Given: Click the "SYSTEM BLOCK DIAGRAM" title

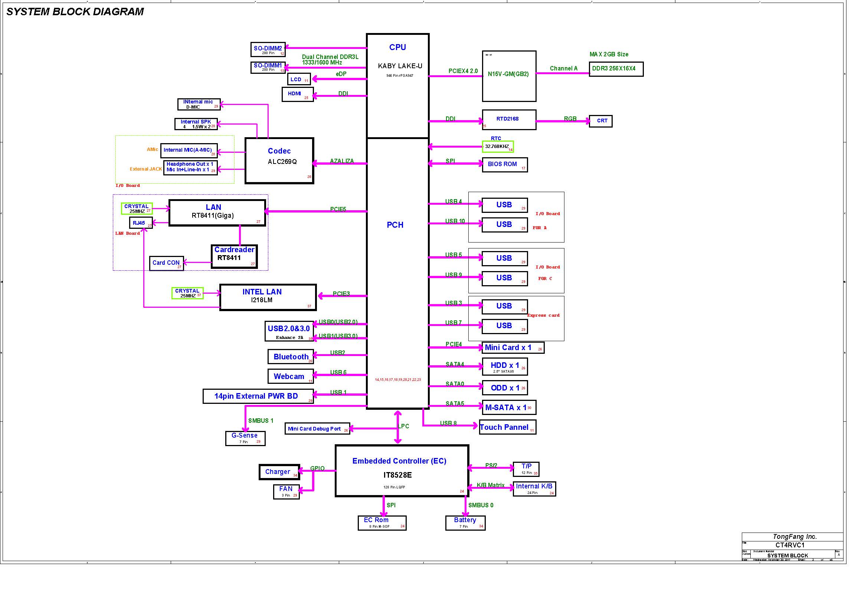Looking at the screenshot, I should coord(75,12).
